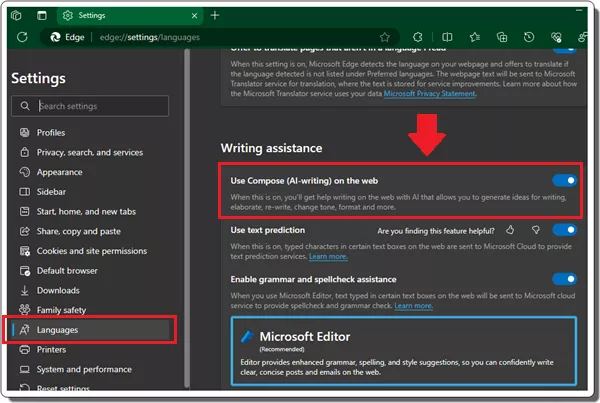The height and width of the screenshot is (403, 600).
Task: Give thumbs down for text prediction feature
Action: click(536, 230)
